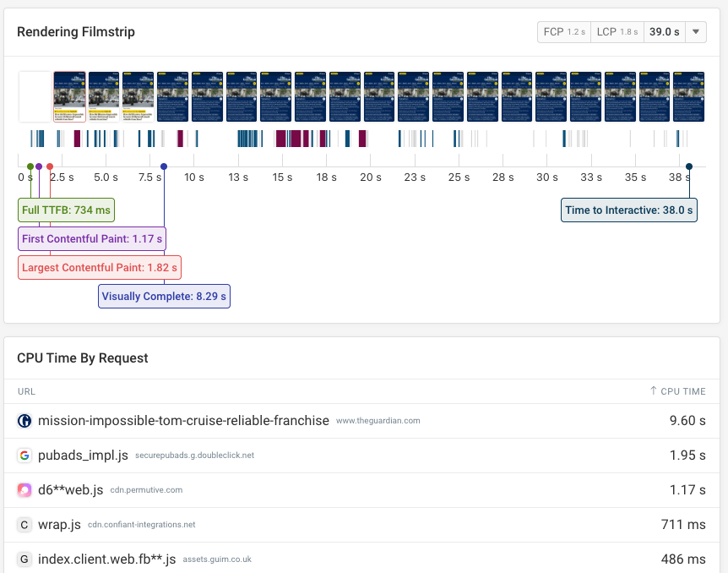The width and height of the screenshot is (728, 573).
Task: Click the Guardian favicon on the first request row
Action: point(24,420)
